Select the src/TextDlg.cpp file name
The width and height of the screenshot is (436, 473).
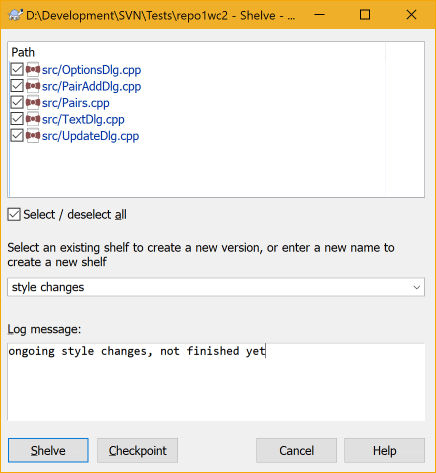pyautogui.click(x=83, y=119)
